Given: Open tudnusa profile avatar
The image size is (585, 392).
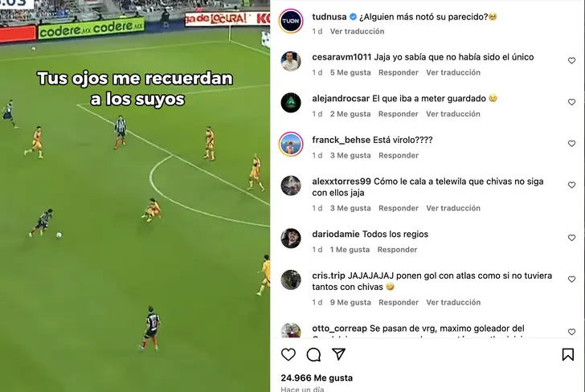Looking at the screenshot, I should (291, 21).
